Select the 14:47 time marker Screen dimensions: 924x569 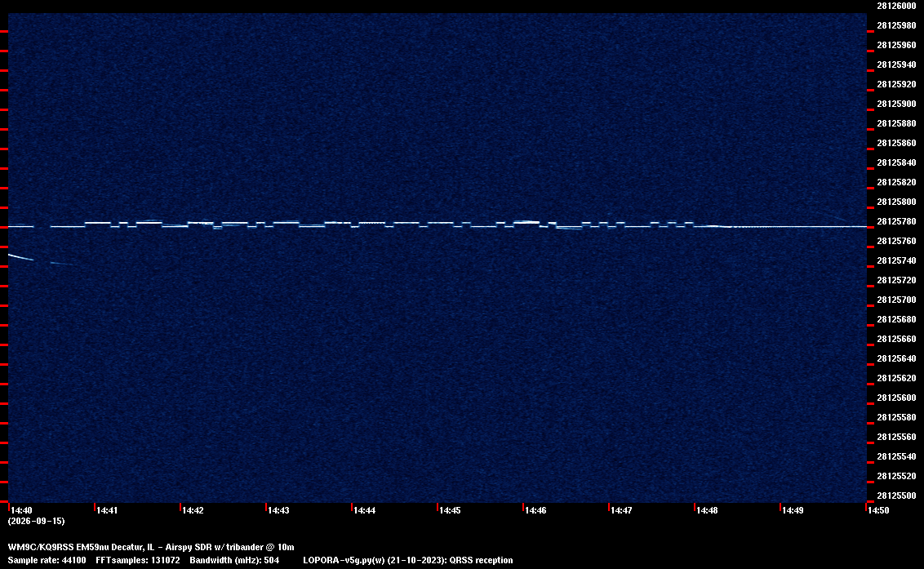click(x=621, y=510)
